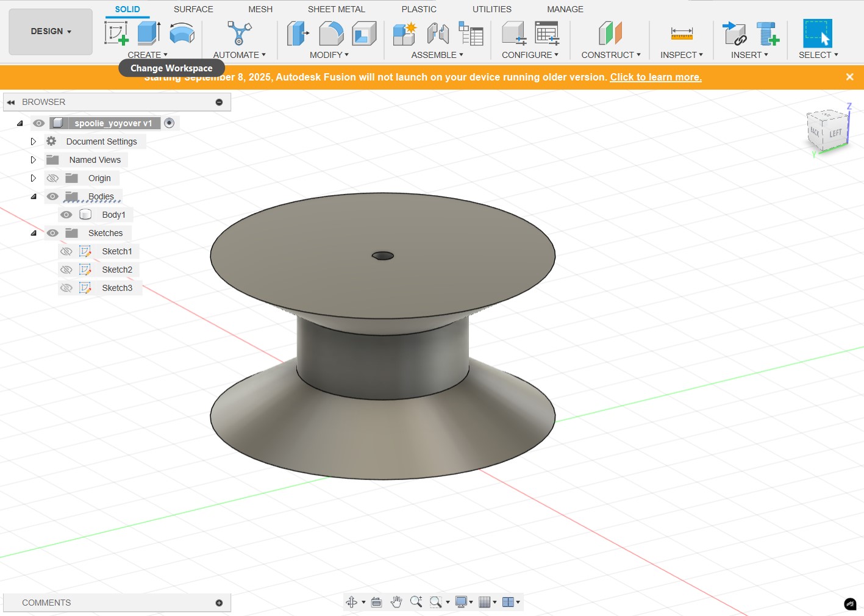864x616 pixels.
Task: Activate the spoolie_yoyover v1 component radio button
Action: (170, 123)
